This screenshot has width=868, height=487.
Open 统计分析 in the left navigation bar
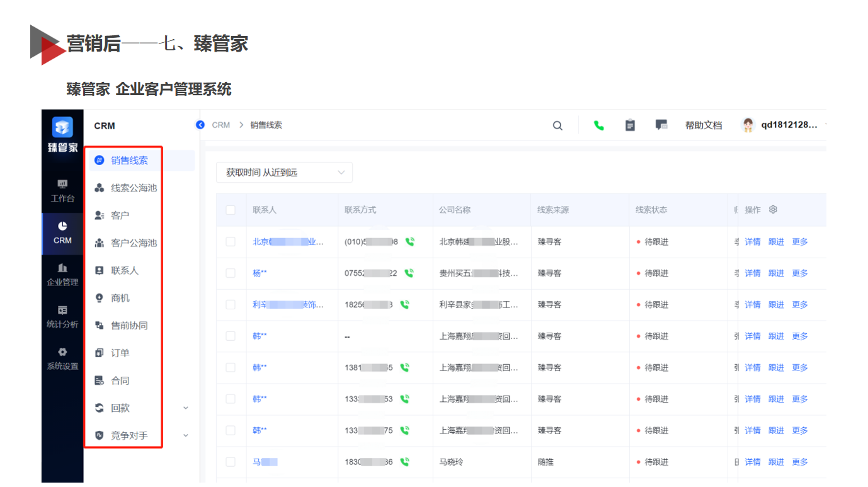[62, 316]
